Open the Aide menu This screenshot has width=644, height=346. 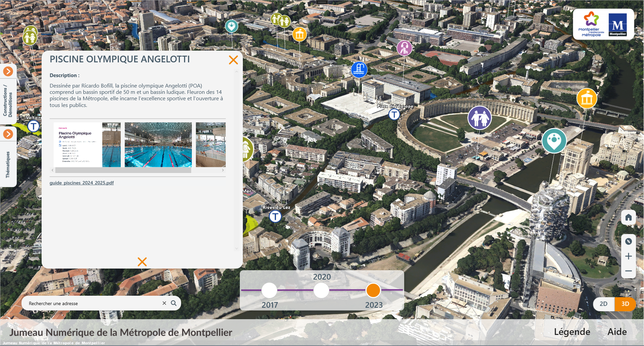tap(617, 332)
